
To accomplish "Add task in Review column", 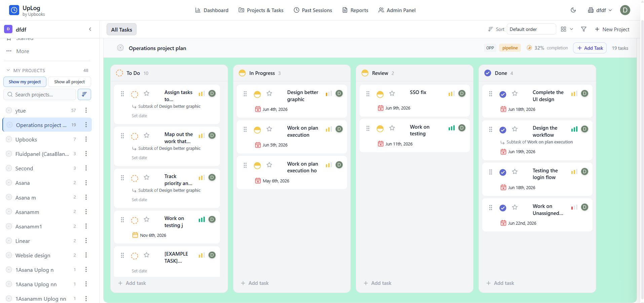I will pos(378,283).
